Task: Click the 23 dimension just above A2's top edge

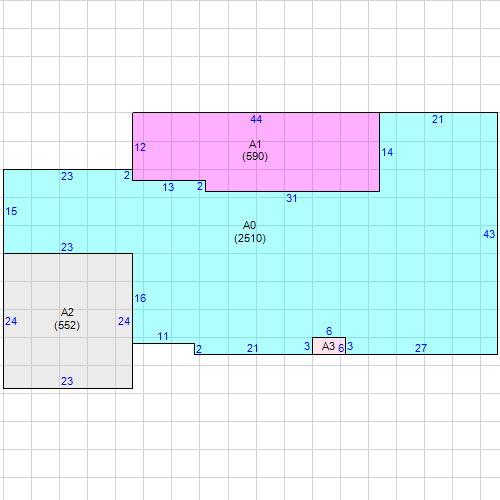Action: click(67, 247)
